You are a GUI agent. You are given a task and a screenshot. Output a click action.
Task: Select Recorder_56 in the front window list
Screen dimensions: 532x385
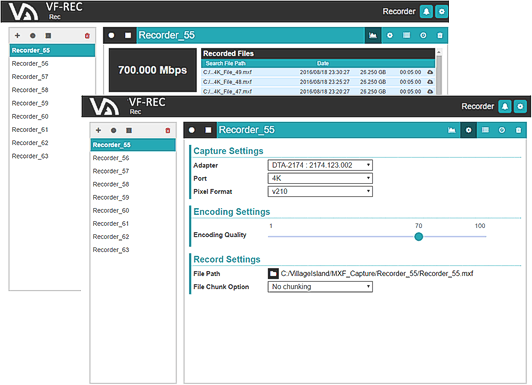133,158
